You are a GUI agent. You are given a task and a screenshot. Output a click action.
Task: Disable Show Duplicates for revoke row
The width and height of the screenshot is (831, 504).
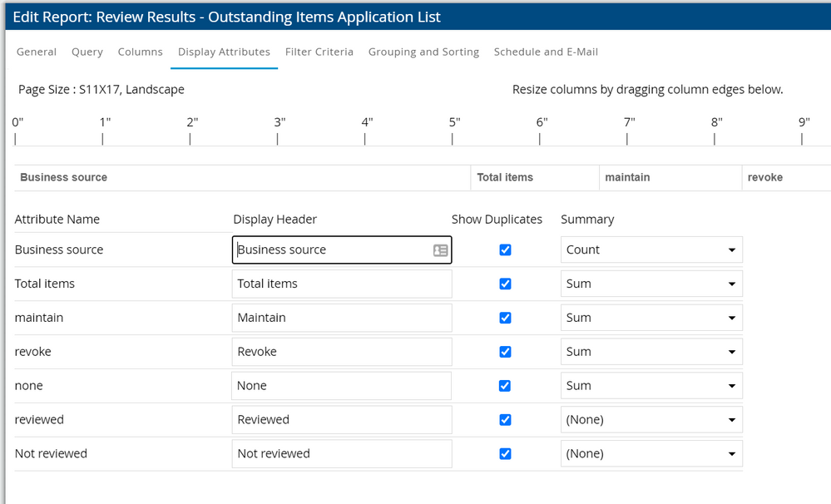pos(505,352)
